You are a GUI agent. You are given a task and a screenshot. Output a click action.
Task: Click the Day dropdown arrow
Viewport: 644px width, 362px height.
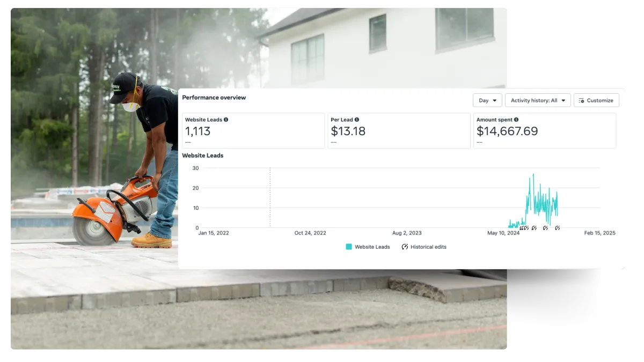click(x=494, y=100)
